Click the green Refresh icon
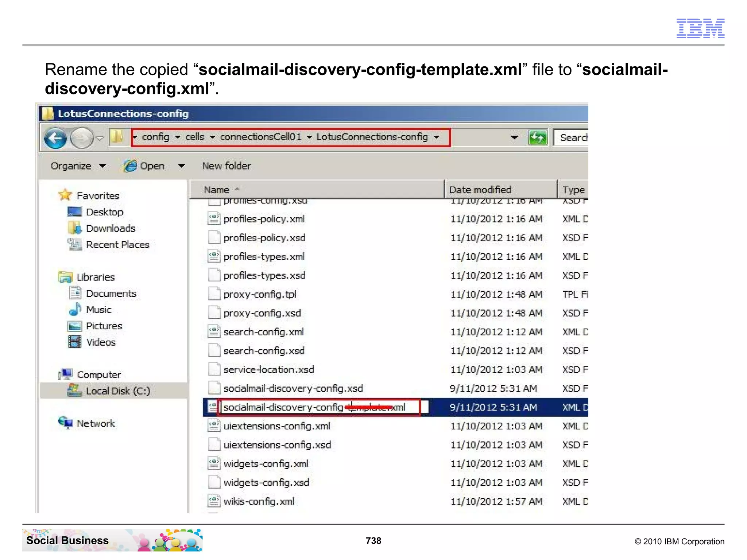 (x=538, y=138)
